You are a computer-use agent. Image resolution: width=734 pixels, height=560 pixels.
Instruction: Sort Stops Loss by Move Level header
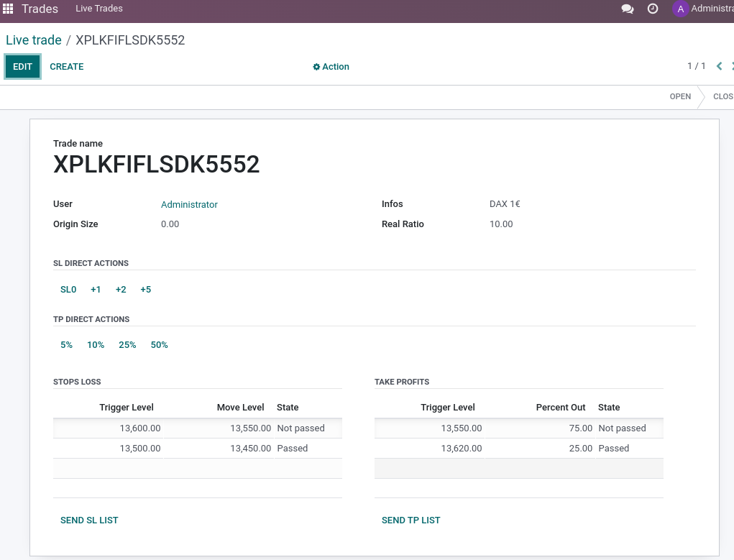[240, 408]
